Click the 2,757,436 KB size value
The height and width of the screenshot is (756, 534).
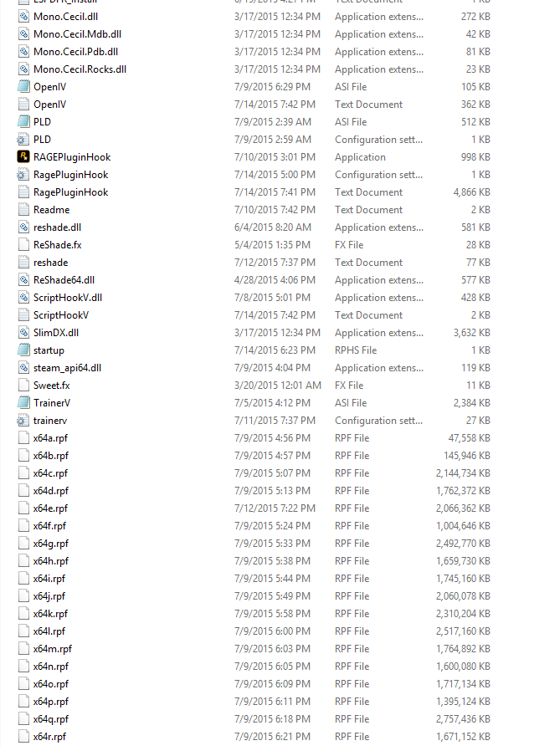pos(463,719)
